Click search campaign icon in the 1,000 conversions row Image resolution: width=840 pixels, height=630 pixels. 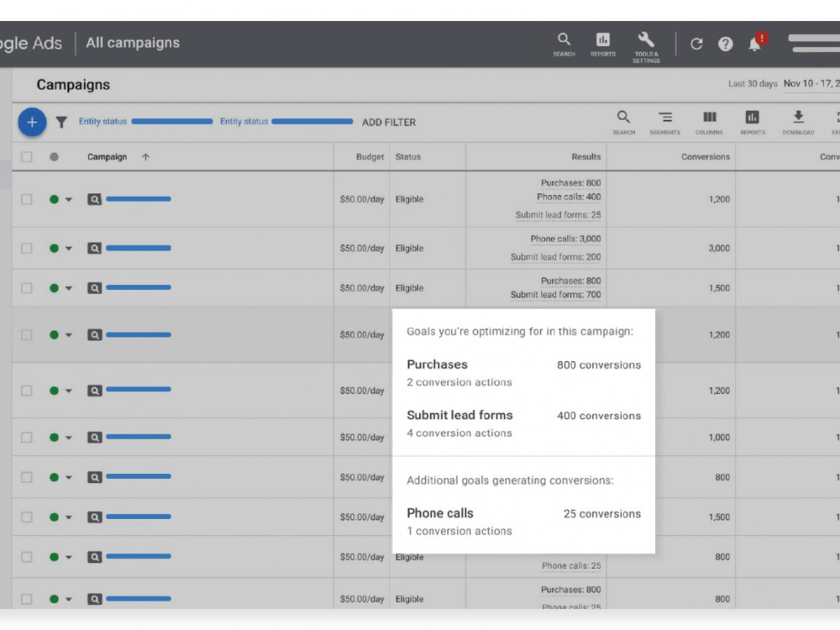tap(94, 438)
